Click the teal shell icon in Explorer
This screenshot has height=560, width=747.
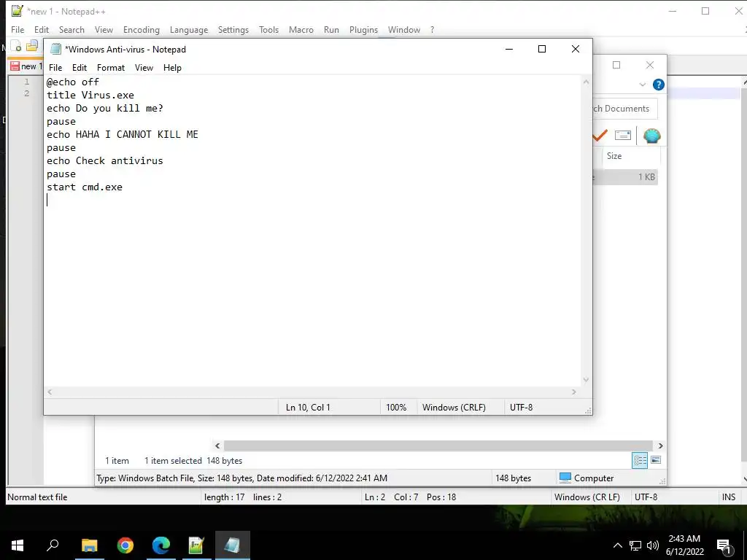click(x=651, y=136)
